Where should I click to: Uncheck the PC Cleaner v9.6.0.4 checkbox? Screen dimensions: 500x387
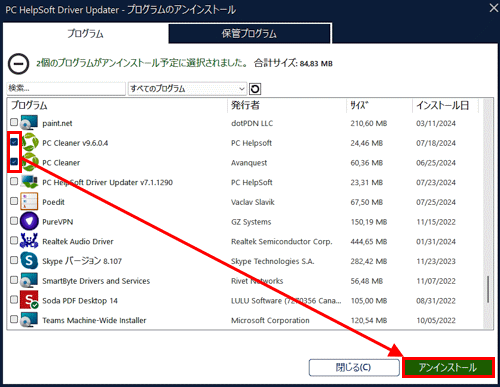[x=14, y=142]
